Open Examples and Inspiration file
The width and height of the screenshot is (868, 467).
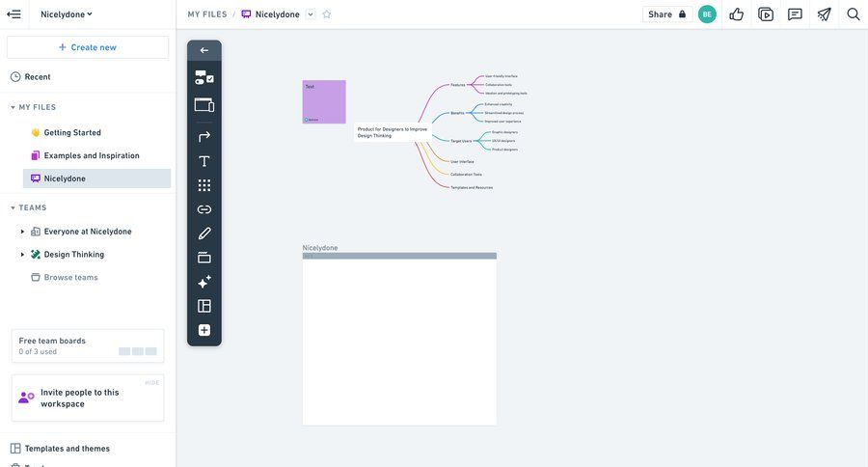85,155
